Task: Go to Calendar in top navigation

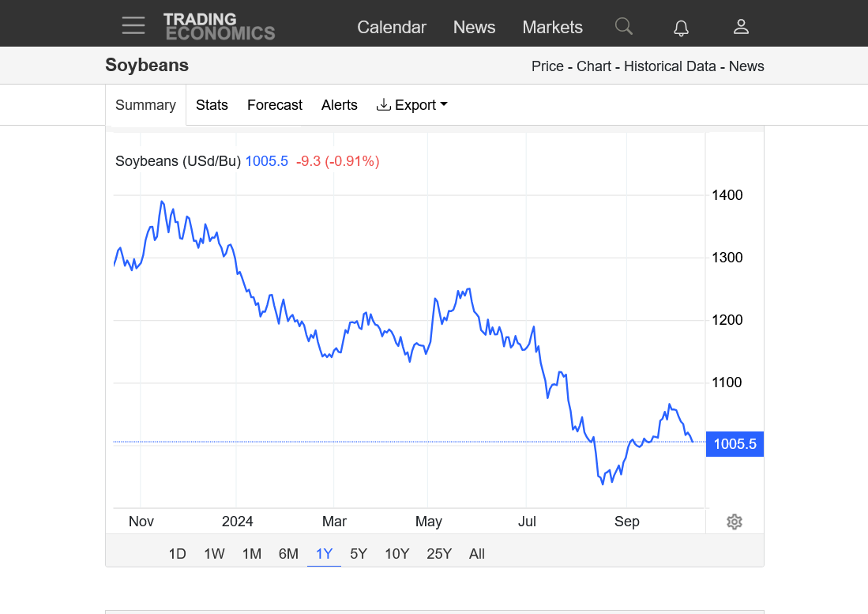Action: coord(392,27)
